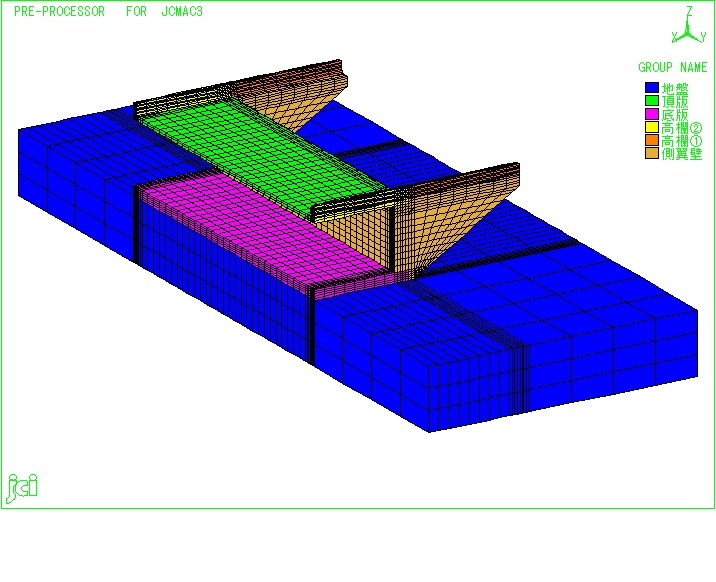The height and width of the screenshot is (582, 716).
Task: Click the 'PRE-PROCESSOR FOR JCMAC3' title text
Action: tap(108, 11)
